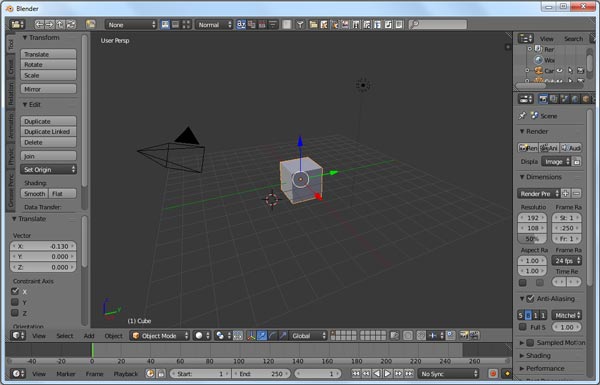The width and height of the screenshot is (600, 385).
Task: Enable the Sampled Motion Blur checkbox
Action: pyautogui.click(x=530, y=343)
